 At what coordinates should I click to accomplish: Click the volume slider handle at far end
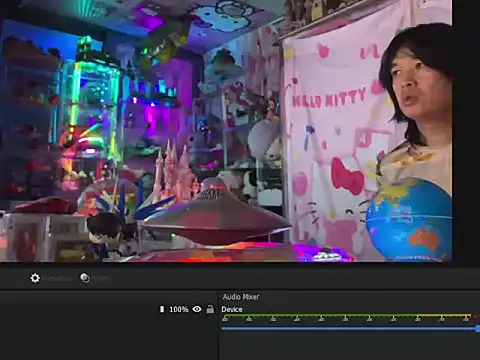478,329
